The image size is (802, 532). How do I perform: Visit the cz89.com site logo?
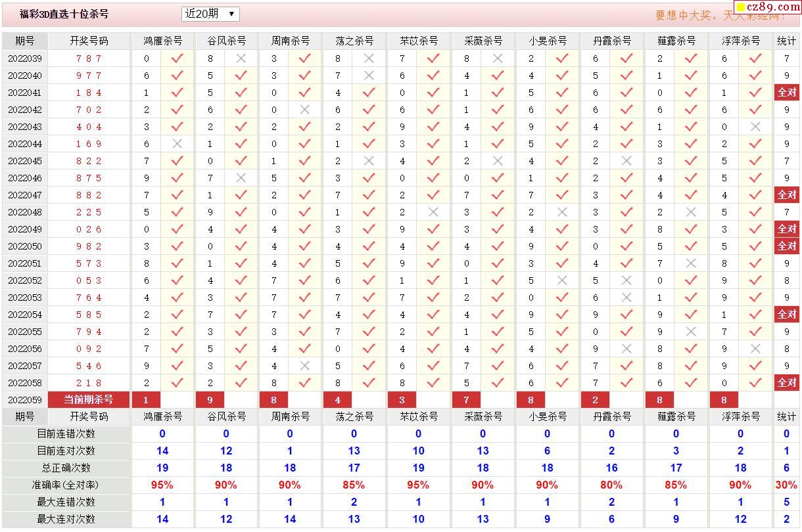[x=768, y=7]
